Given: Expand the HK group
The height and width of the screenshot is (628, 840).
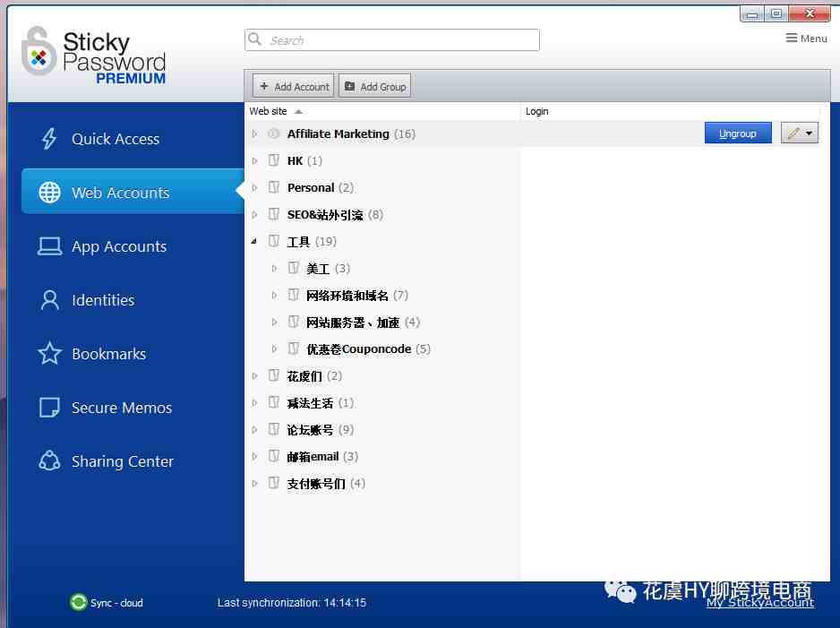Looking at the screenshot, I should point(254,160).
